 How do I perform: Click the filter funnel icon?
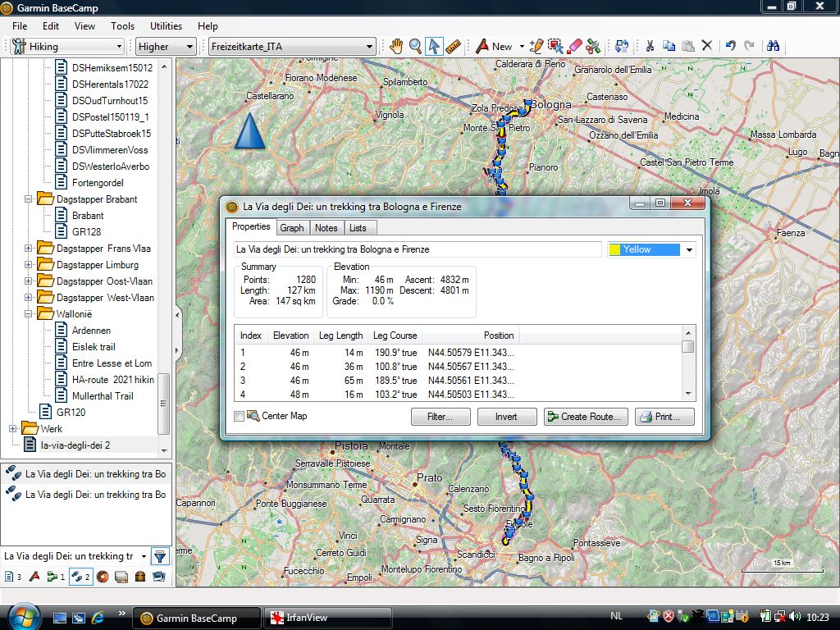point(160,556)
